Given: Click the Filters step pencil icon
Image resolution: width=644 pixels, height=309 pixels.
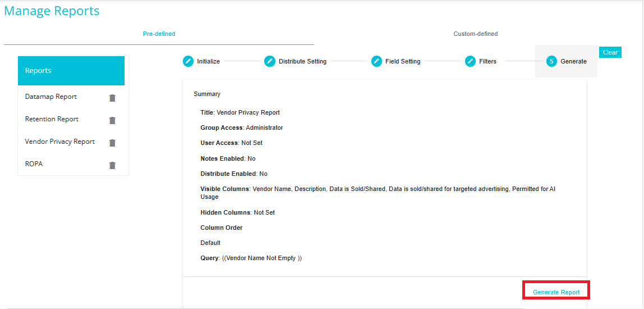Looking at the screenshot, I should [470, 61].
